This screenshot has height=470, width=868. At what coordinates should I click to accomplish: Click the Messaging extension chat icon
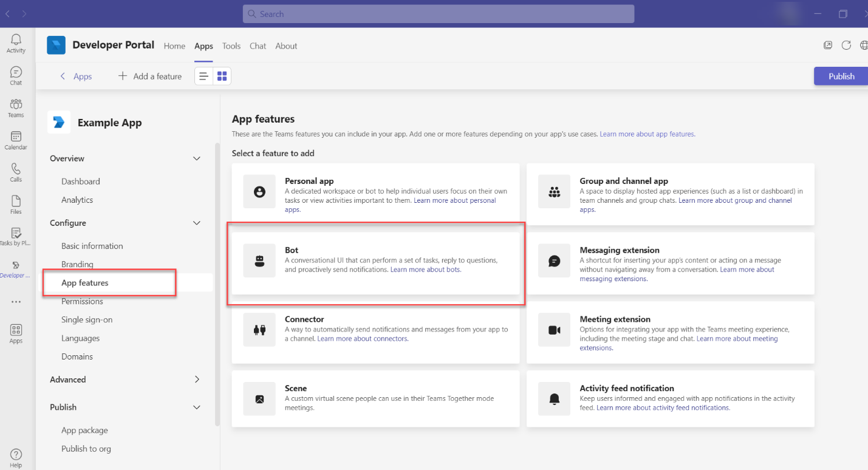click(x=554, y=261)
